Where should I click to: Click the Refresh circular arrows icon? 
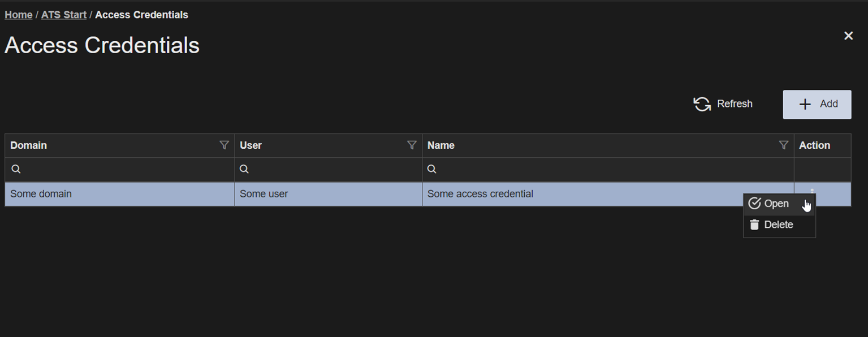coord(702,104)
